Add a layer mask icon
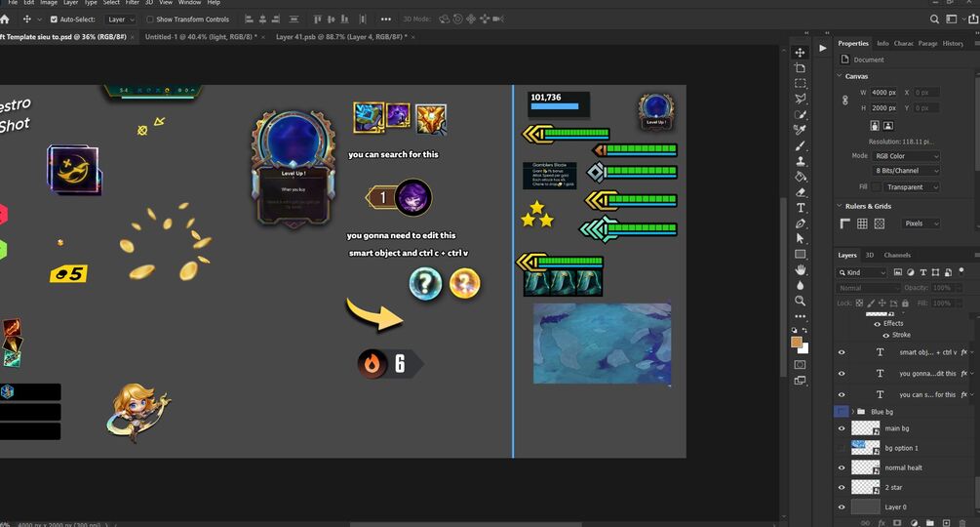The height and width of the screenshot is (527, 980). click(897, 523)
